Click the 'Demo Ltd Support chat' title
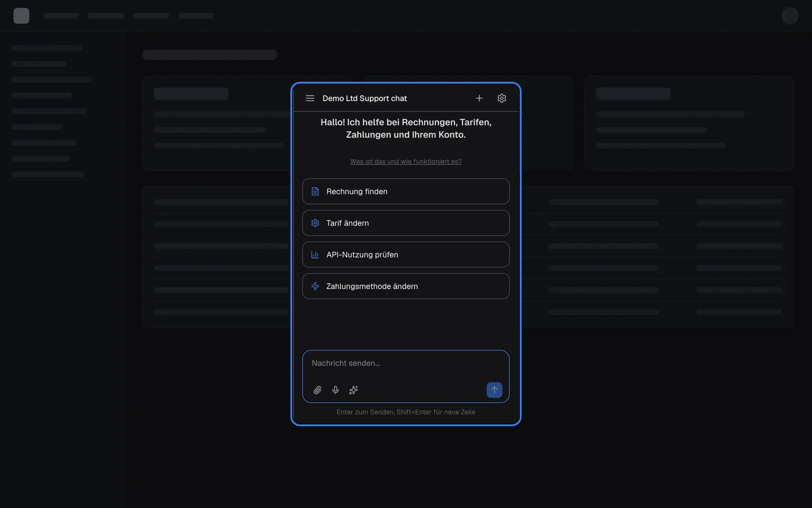Screen dimensions: 812x508 coord(364,98)
